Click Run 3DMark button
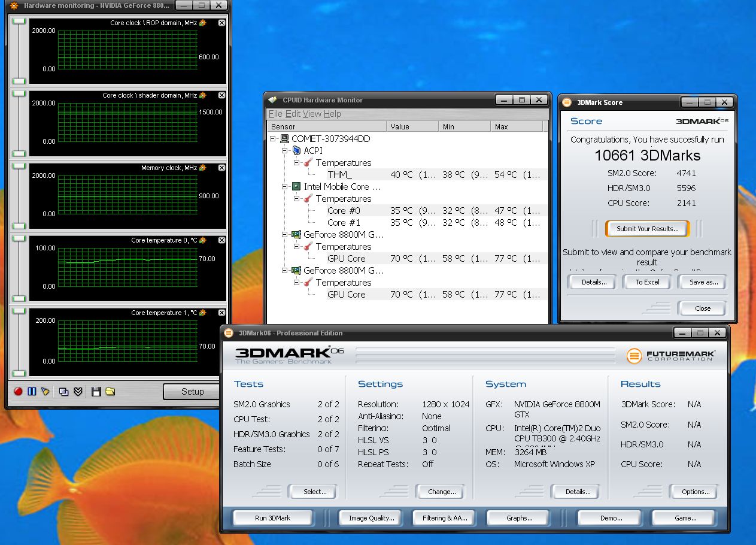Screen dimensions: 756x545 point(272,518)
